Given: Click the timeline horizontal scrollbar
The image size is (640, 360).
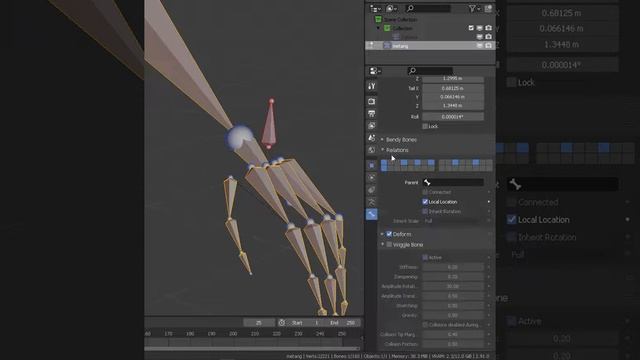Looking at the screenshot, I should (251, 349).
